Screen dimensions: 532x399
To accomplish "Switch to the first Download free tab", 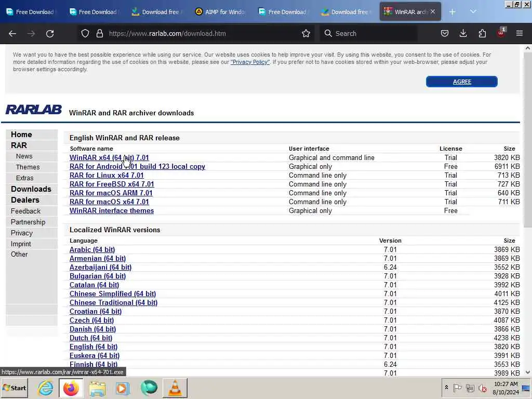I will pyautogui.click(x=156, y=12).
